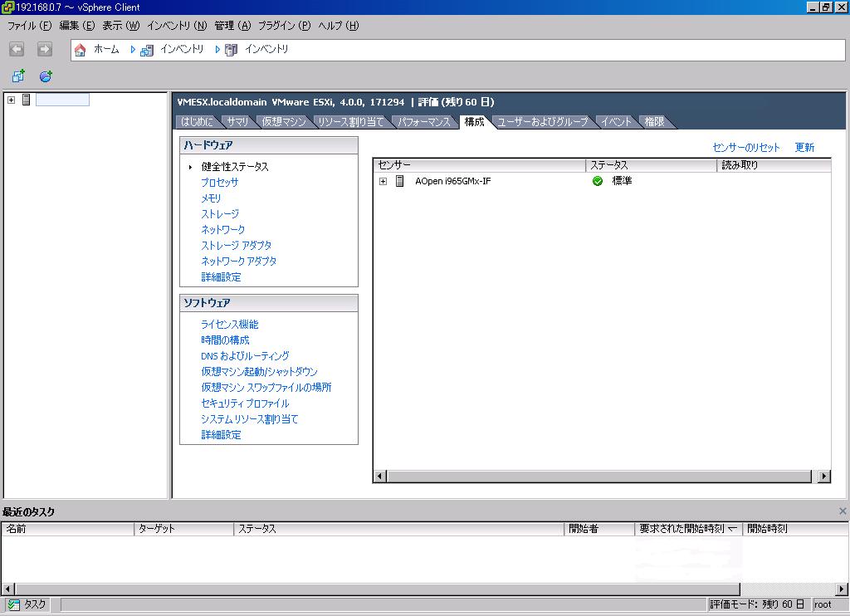This screenshot has width=850, height=616.
Task: Open the プラグイン menu
Action: pos(284,26)
